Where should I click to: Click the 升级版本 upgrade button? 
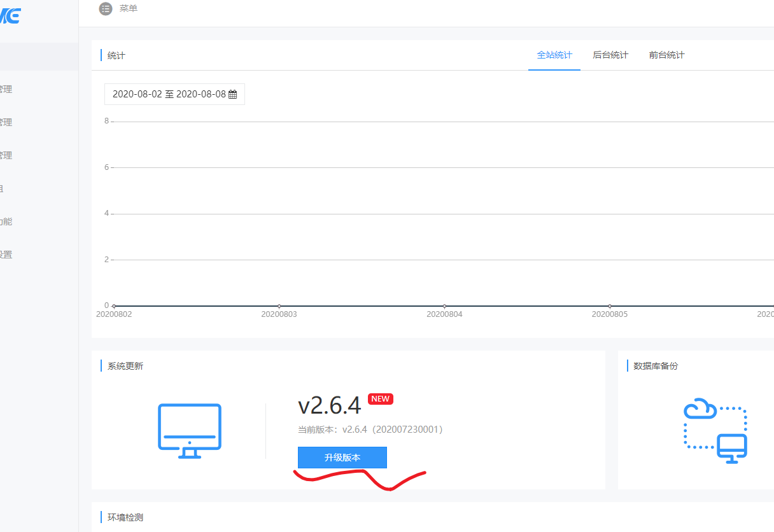pos(342,458)
